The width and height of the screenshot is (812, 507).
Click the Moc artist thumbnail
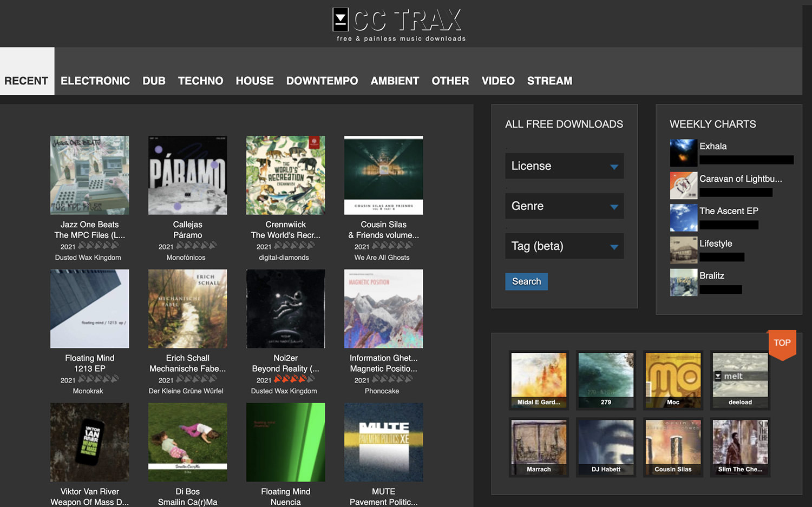(x=673, y=379)
